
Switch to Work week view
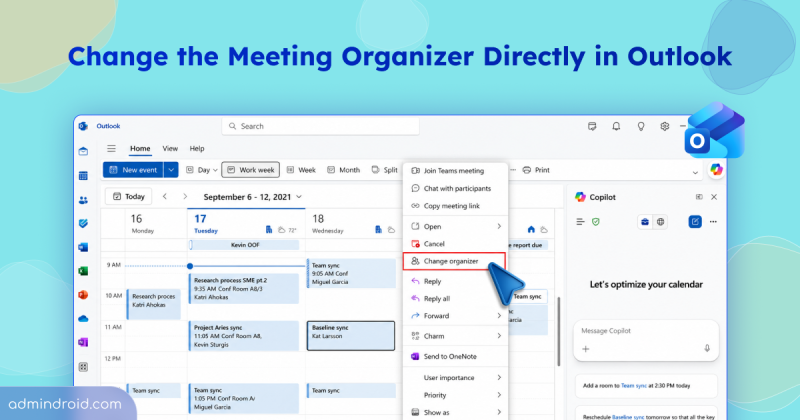click(251, 170)
